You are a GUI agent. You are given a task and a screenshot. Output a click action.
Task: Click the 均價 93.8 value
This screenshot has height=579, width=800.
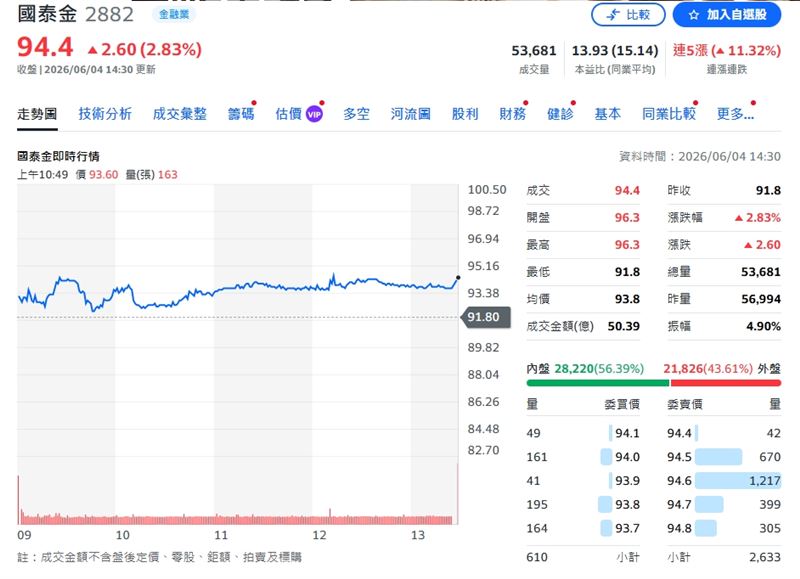click(x=627, y=299)
